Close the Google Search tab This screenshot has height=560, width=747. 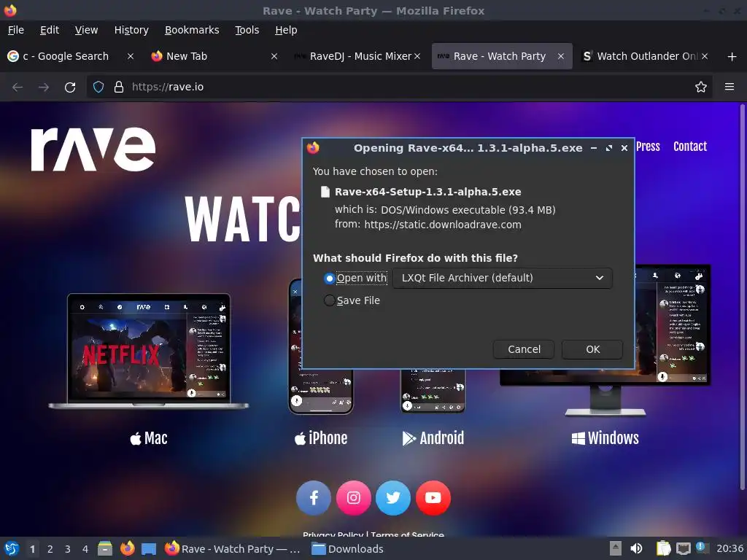[130, 56]
